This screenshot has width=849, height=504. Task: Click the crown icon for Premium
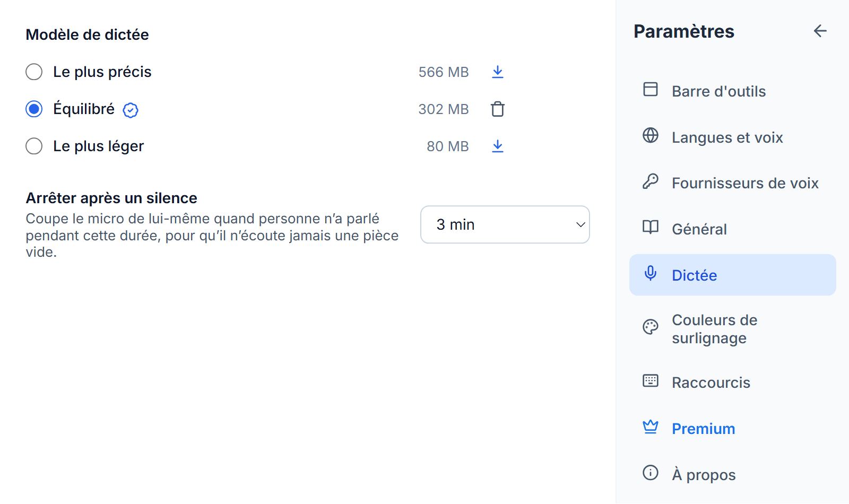click(x=651, y=427)
